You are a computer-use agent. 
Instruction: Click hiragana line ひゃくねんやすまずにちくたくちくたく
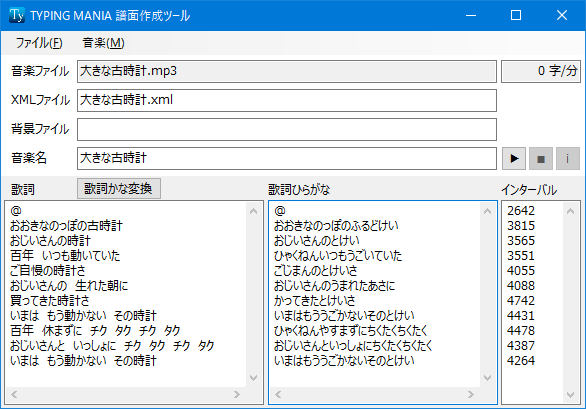click(351, 330)
